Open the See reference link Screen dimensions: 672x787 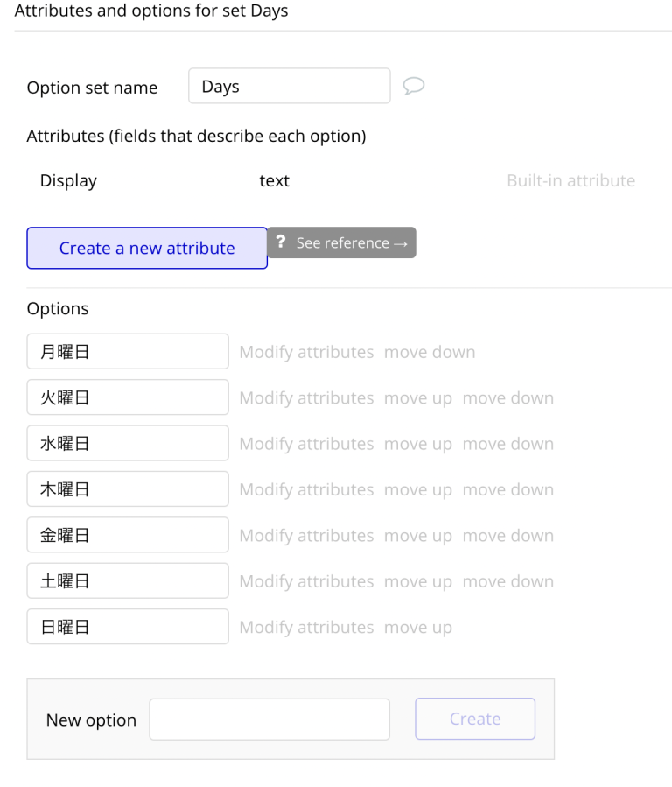[x=350, y=242]
